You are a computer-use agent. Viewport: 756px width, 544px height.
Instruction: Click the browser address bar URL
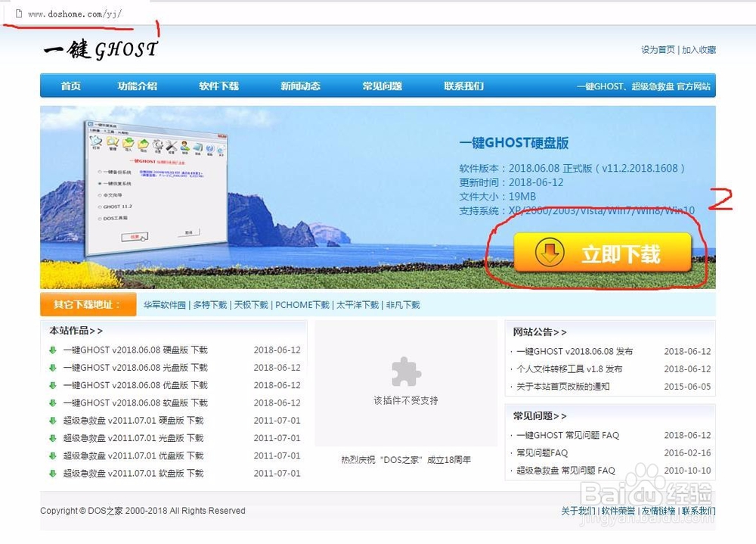(x=75, y=14)
